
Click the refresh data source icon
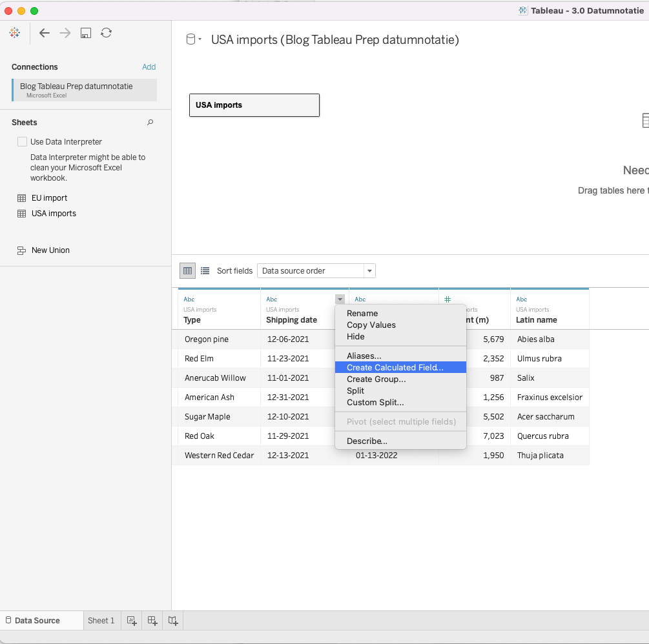107,33
